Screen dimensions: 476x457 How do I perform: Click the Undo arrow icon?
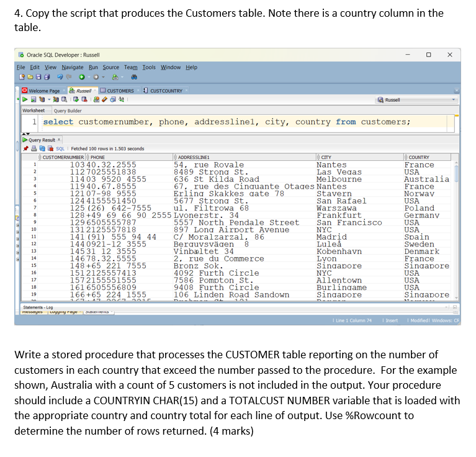tap(60, 77)
